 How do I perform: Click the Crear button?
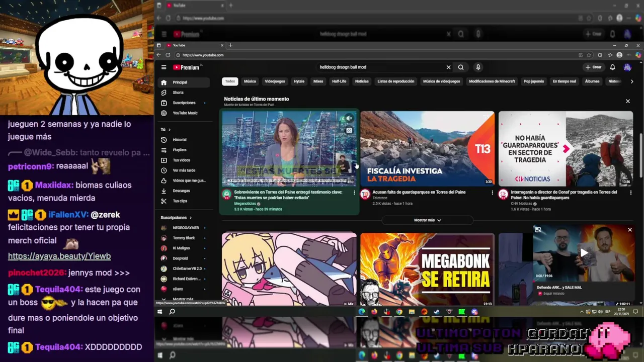pyautogui.click(x=593, y=67)
